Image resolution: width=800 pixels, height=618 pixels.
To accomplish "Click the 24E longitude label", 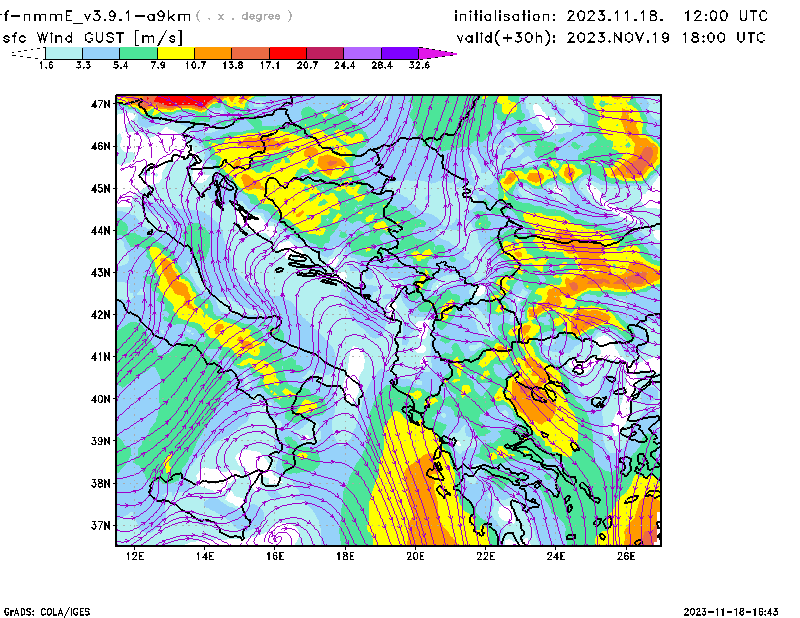I will click(556, 556).
